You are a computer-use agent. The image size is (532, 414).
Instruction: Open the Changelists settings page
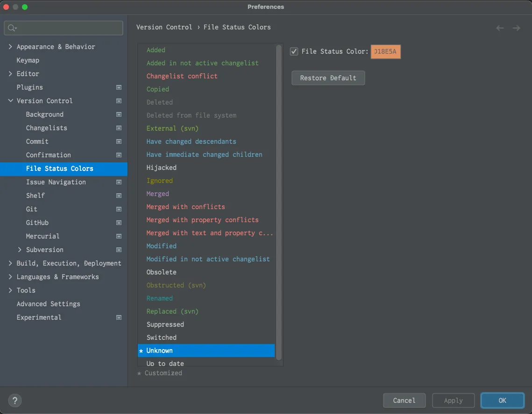(x=46, y=128)
